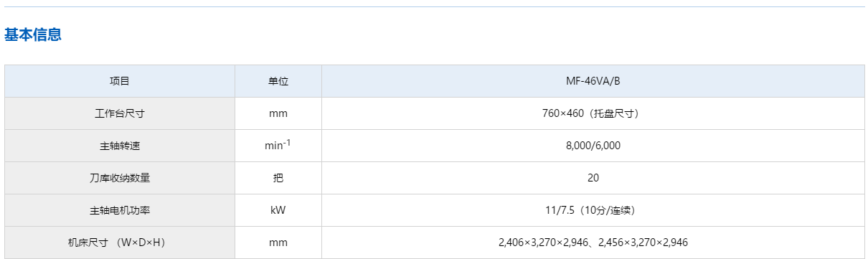Click the tool count value 20

pyautogui.click(x=593, y=178)
